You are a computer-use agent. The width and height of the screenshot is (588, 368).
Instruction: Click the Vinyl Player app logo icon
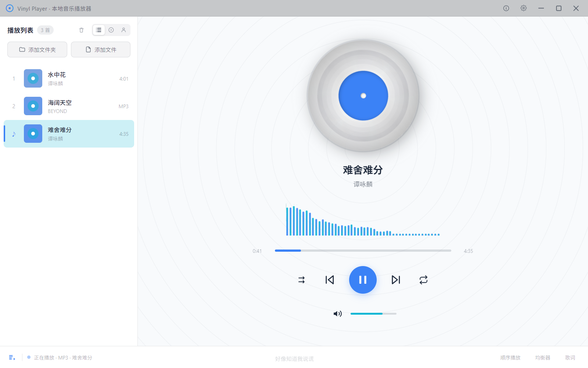pos(10,8)
